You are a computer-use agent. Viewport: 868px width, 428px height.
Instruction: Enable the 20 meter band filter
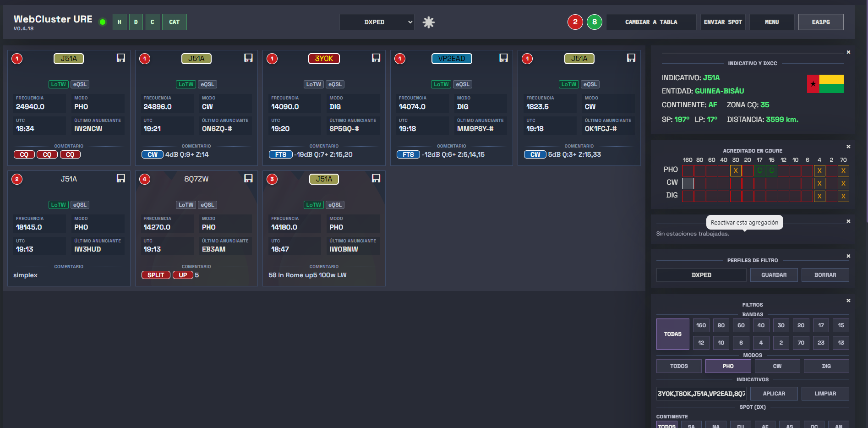pyautogui.click(x=801, y=325)
